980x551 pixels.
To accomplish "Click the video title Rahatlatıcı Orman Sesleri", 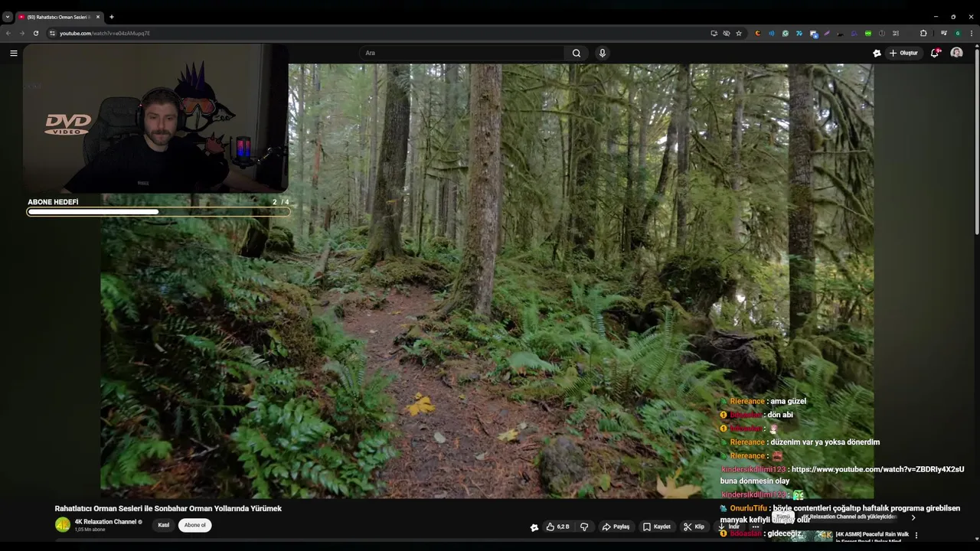I will tap(168, 508).
